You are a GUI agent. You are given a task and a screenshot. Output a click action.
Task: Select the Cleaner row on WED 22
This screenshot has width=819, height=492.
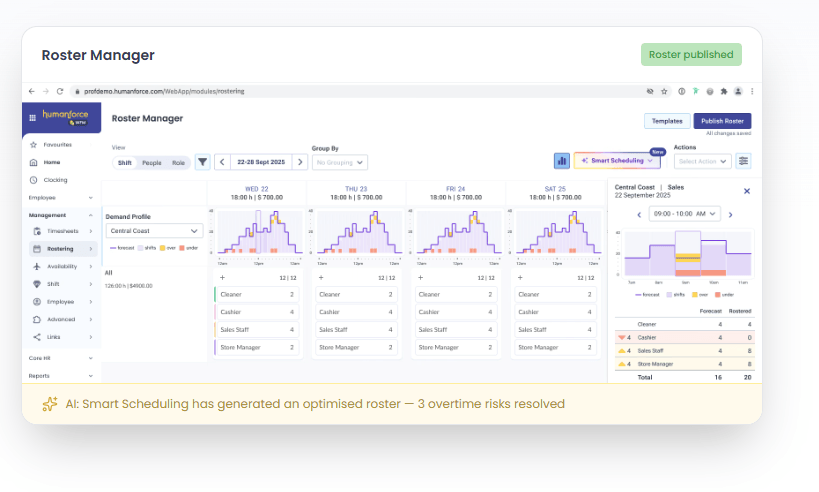pos(256,295)
